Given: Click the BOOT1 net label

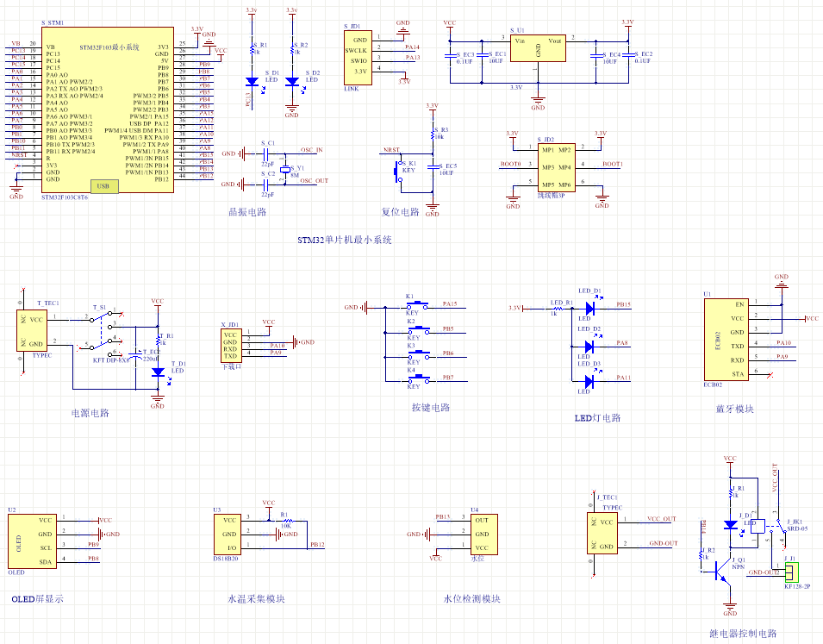Looking at the screenshot, I should [x=613, y=165].
